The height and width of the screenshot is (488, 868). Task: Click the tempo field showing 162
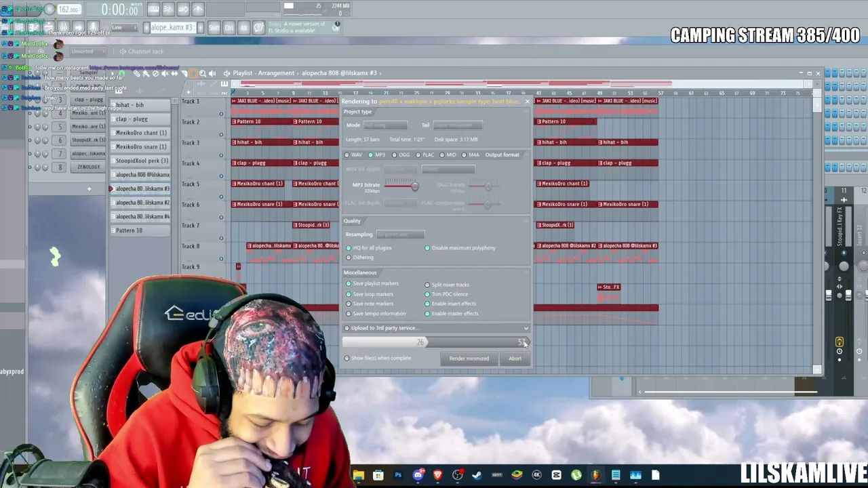tap(69, 9)
